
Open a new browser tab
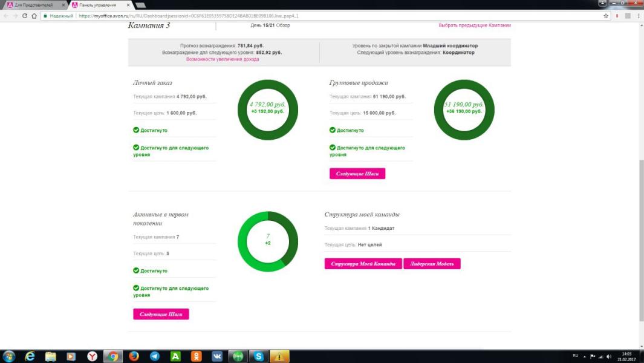[x=140, y=5]
